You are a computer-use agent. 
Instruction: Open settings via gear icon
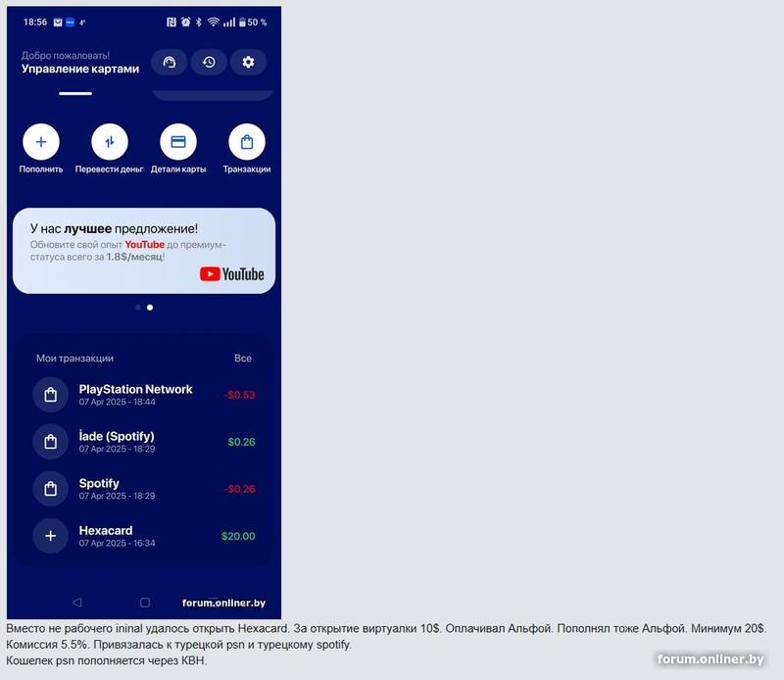click(249, 62)
